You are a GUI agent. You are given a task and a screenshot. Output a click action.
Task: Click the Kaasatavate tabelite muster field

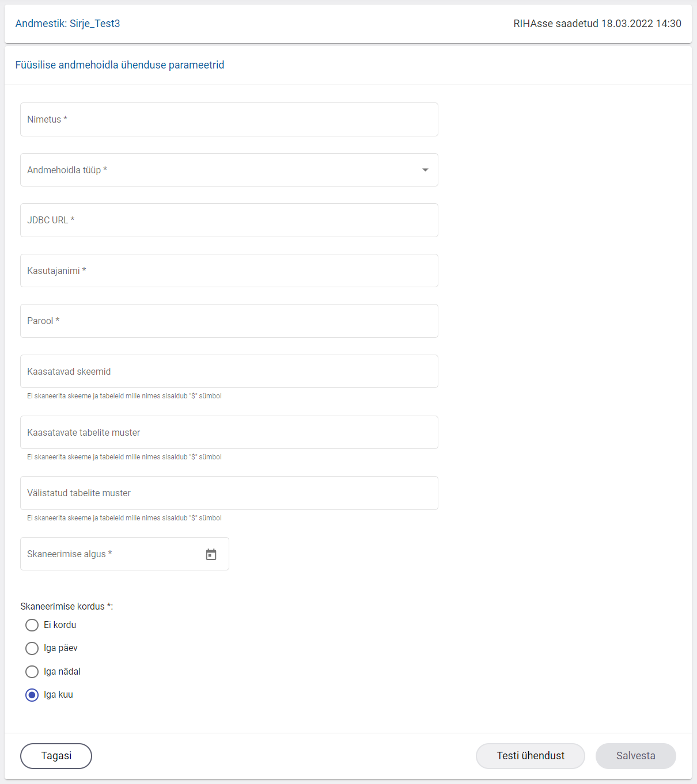click(229, 433)
